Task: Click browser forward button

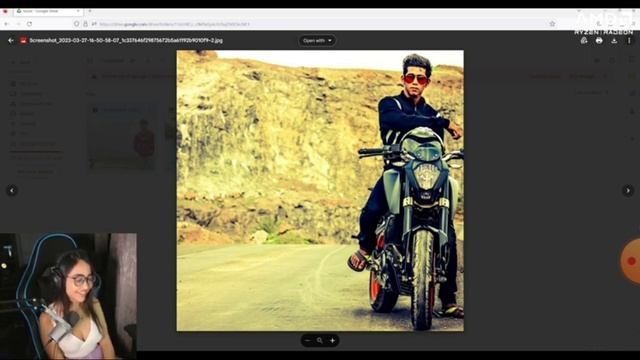Action: 18,24
